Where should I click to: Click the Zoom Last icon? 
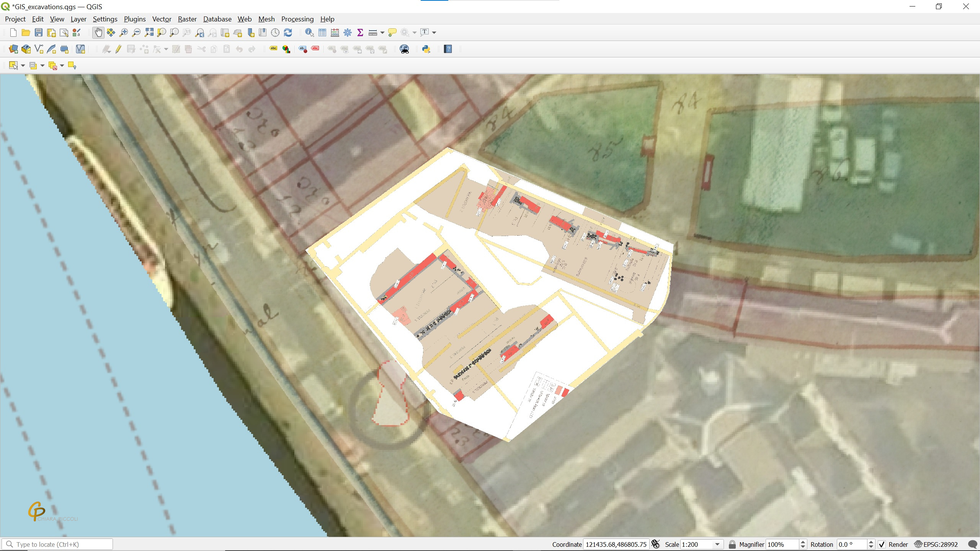(199, 33)
